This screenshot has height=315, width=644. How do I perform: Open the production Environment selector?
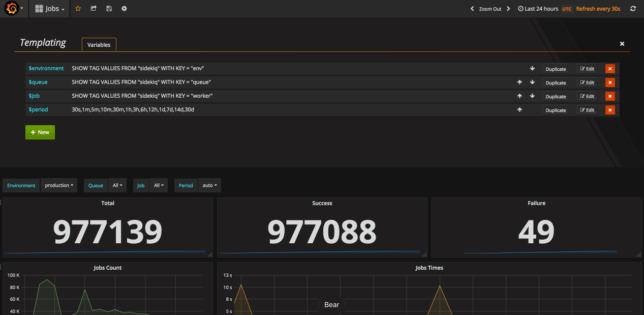[x=58, y=185]
